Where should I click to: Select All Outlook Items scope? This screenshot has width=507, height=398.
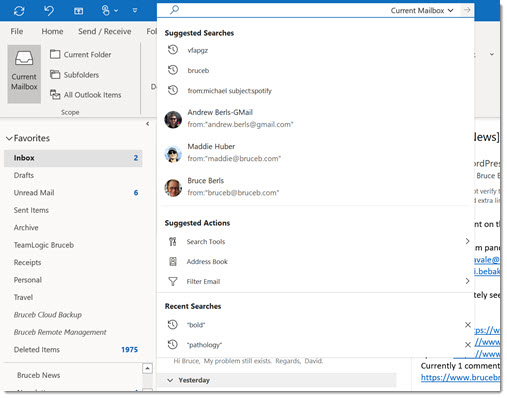point(86,95)
